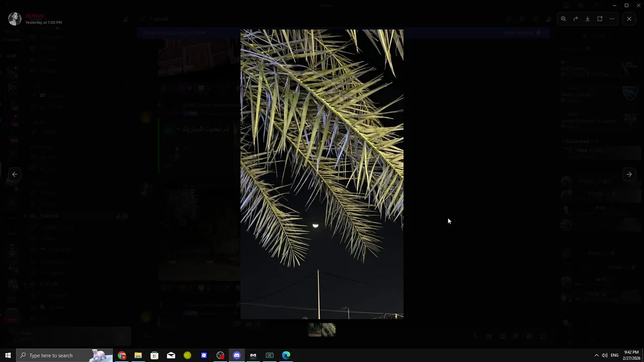The width and height of the screenshot is (644, 362).
Task: Maximize the Discord window
Action: (626, 6)
